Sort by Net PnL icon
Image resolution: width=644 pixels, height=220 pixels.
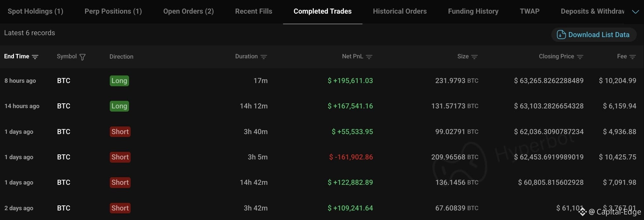(369, 57)
